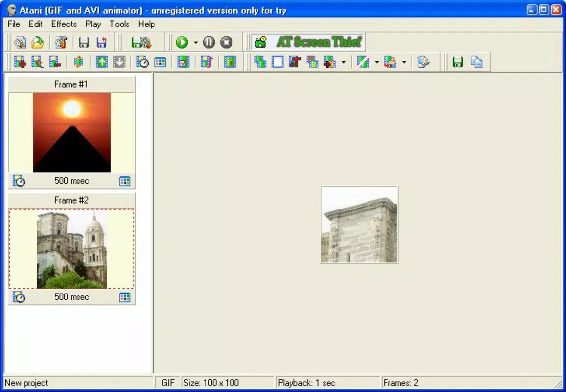
Task: Move the frame up with green arrow
Action: [102, 62]
